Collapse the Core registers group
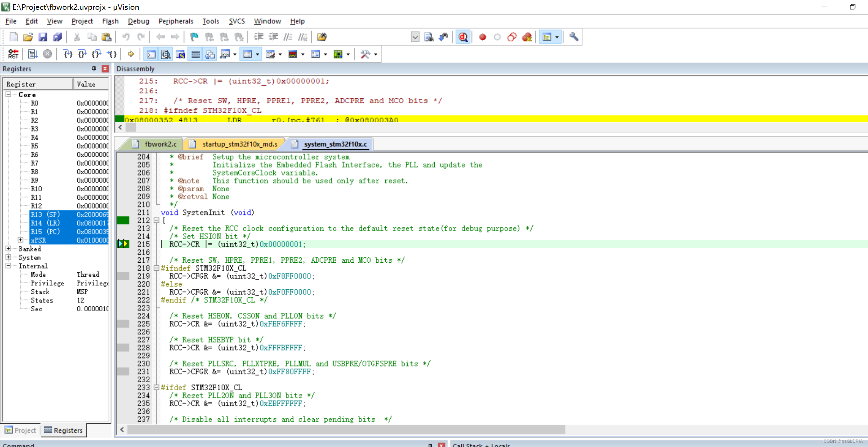 tap(8, 94)
